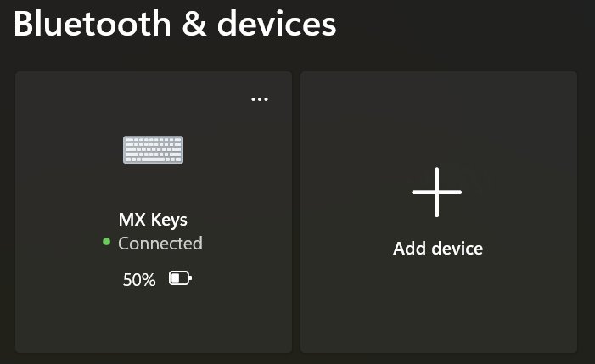The image size is (595, 364).
Task: Click the Bluetooth & devices page heading
Action: 175,24
